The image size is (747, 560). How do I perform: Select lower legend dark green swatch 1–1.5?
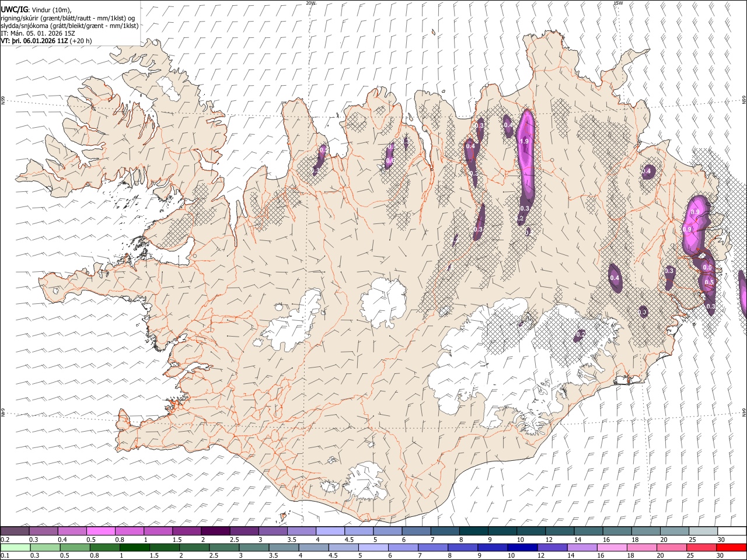tap(135, 548)
